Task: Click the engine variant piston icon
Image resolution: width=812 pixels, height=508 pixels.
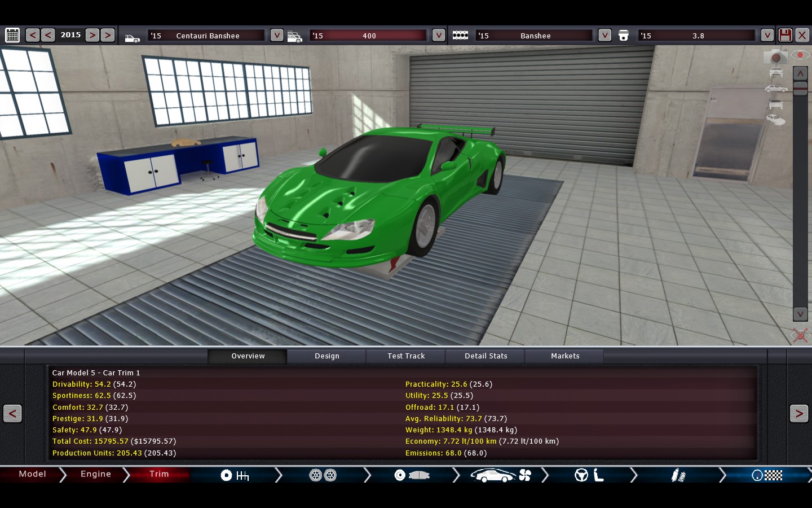Action: 624,36
